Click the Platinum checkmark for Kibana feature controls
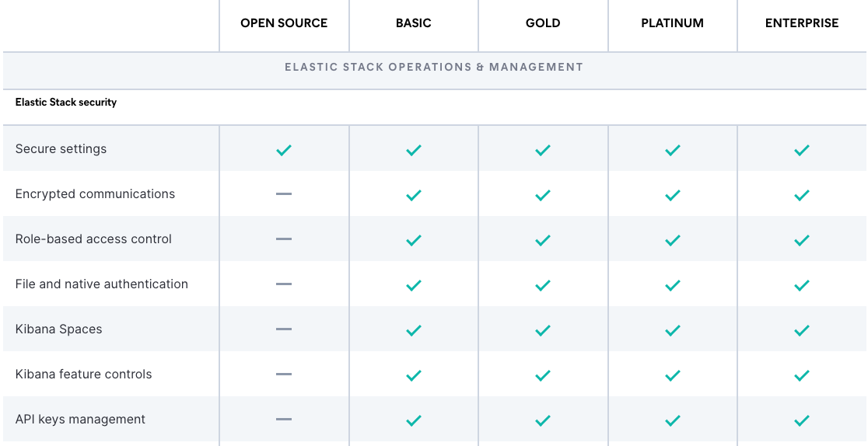This screenshot has width=868, height=446. tap(673, 375)
